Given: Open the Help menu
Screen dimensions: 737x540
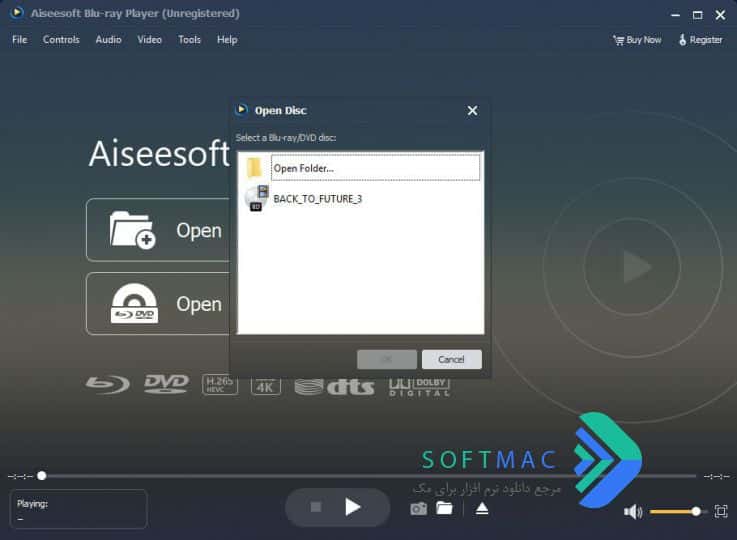Looking at the screenshot, I should 227,40.
